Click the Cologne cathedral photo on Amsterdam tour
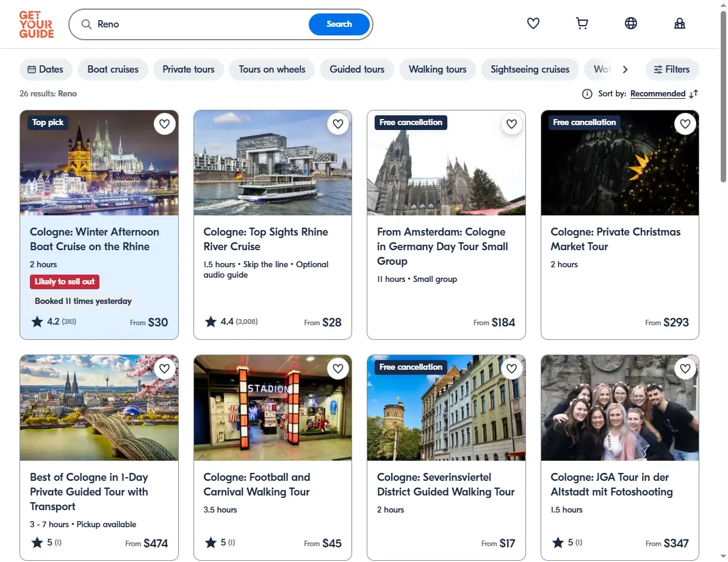This screenshot has height=562, width=728. click(x=446, y=163)
